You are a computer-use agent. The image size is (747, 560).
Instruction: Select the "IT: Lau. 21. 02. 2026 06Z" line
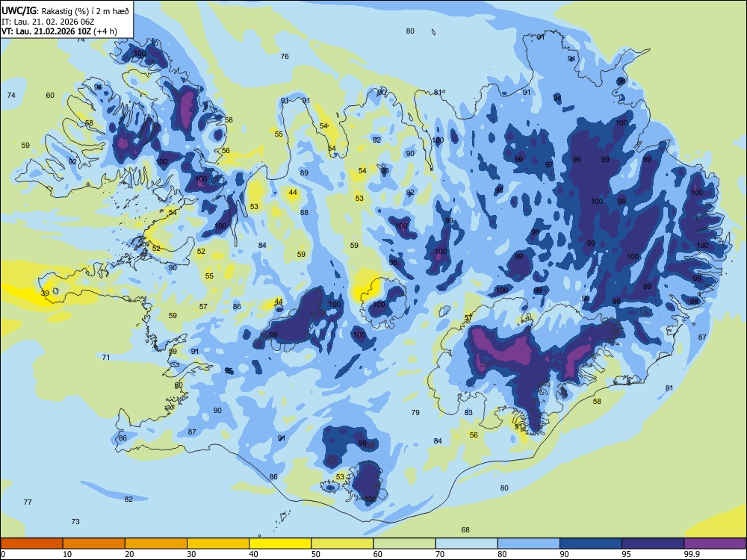48,22
